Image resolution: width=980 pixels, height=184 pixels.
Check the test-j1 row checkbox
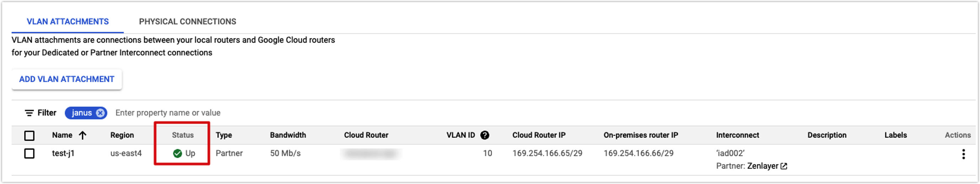point(29,153)
